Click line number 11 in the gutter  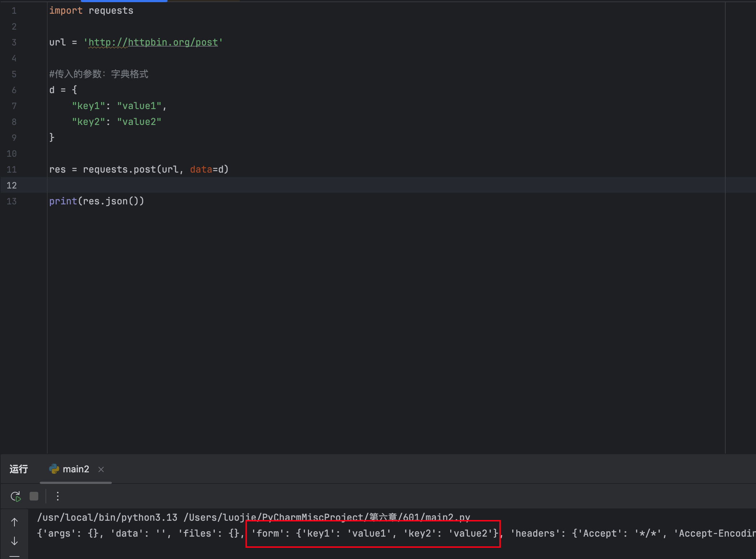[12, 169]
